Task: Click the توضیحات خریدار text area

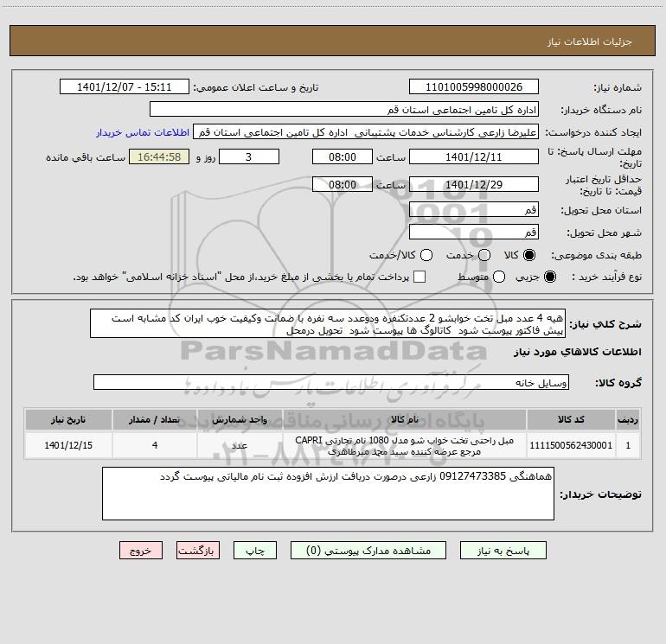Action: (x=328, y=494)
